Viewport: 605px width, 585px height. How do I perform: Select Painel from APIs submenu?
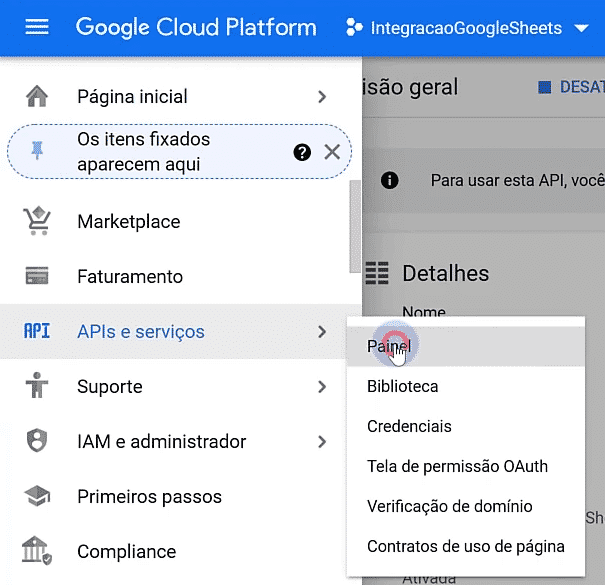(389, 346)
